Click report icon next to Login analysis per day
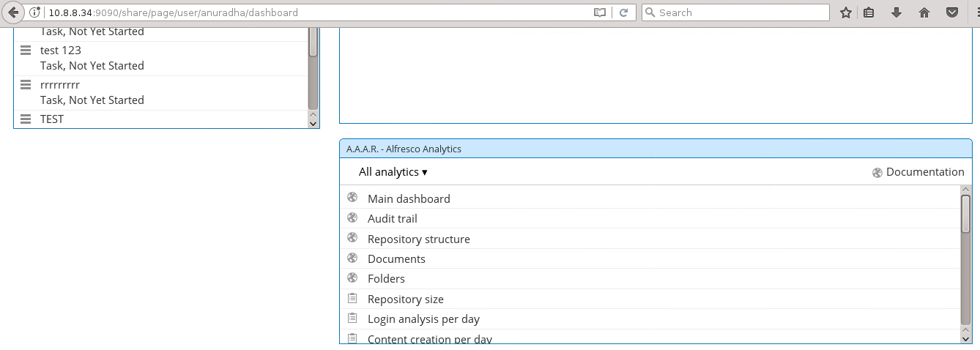Viewport: 980px width, 350px height. pyautogui.click(x=352, y=318)
